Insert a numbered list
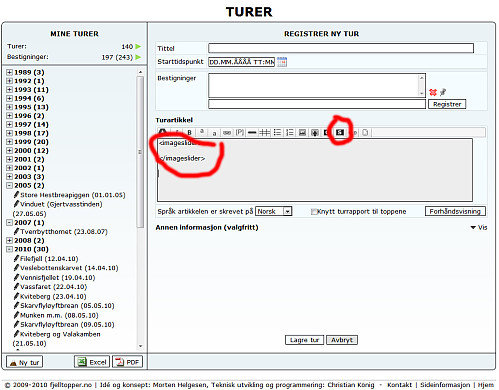 [290, 133]
